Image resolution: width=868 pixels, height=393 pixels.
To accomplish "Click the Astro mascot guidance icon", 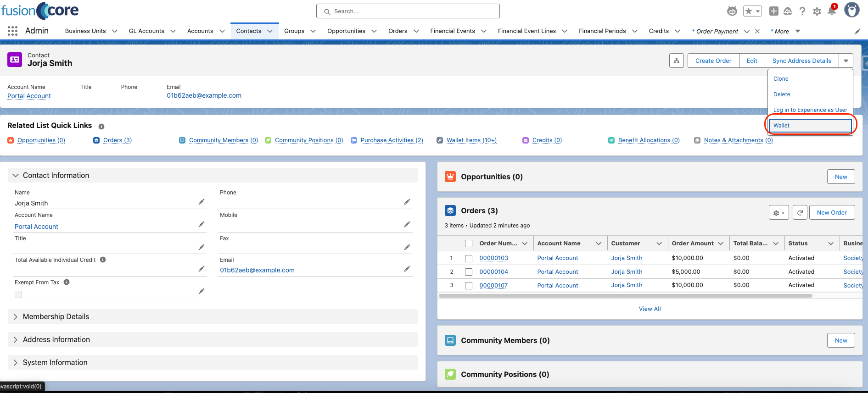I will (x=732, y=11).
